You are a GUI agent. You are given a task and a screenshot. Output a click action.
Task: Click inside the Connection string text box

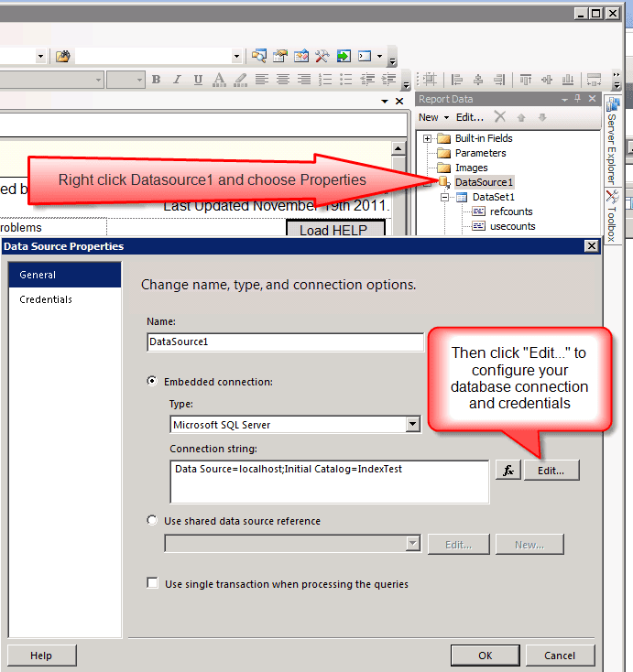(330, 482)
